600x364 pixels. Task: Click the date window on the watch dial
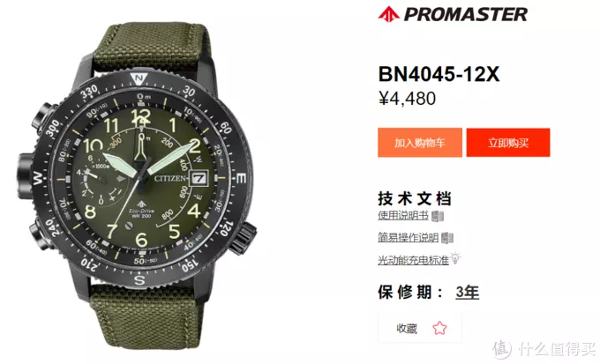(199, 179)
